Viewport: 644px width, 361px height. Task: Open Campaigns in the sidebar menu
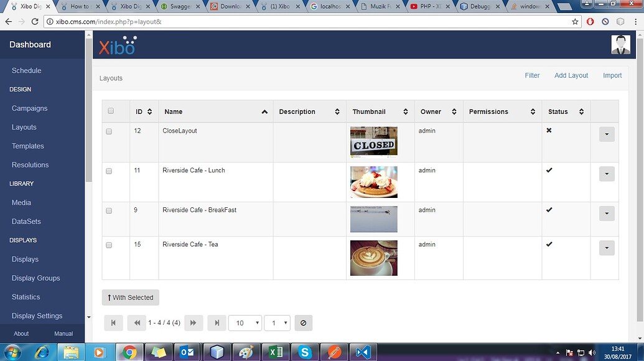coord(29,108)
